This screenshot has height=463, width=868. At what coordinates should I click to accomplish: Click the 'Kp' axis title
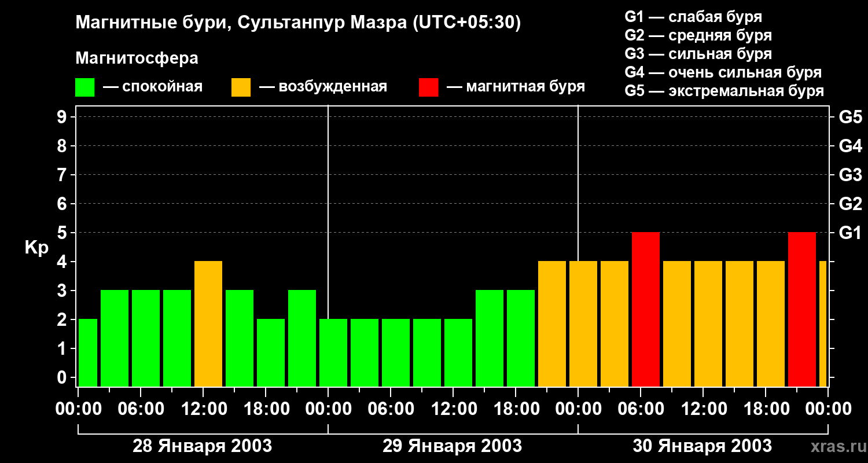click(x=36, y=248)
